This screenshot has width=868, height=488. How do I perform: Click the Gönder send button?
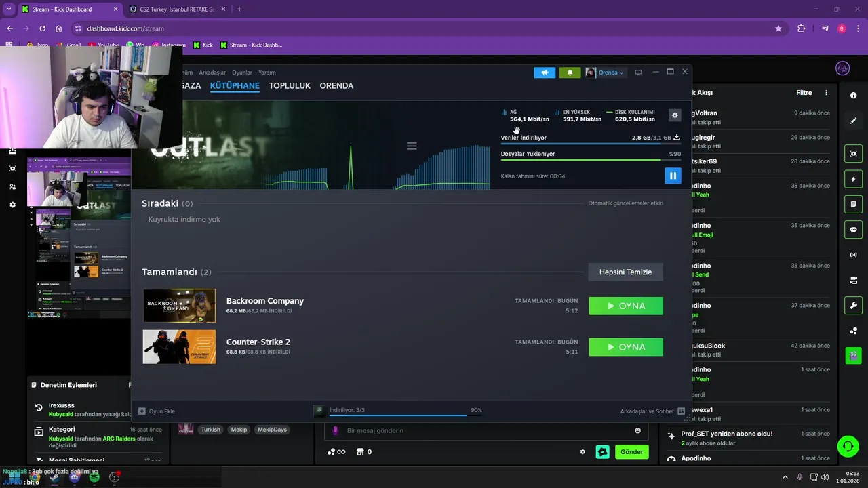tap(631, 452)
